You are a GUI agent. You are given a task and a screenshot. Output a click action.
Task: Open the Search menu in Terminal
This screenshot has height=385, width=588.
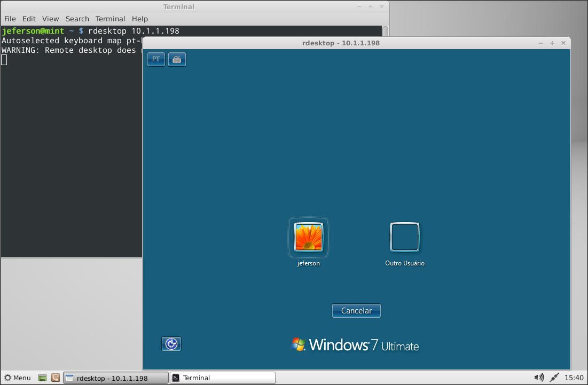coord(77,19)
